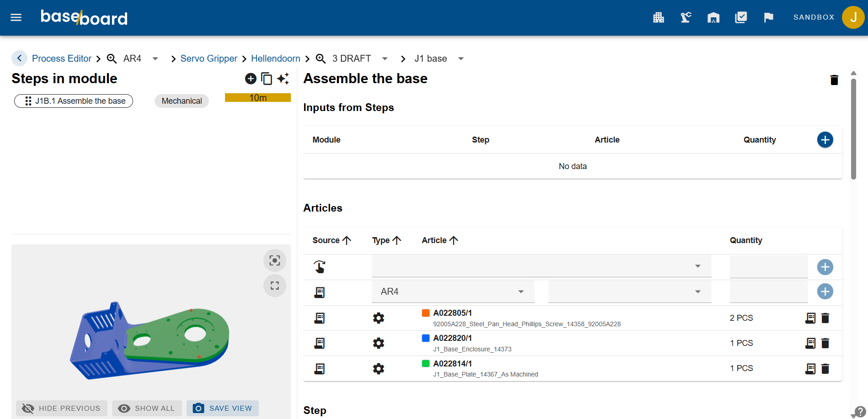This screenshot has width=868, height=419.
Task: Click Save View button
Action: point(223,408)
